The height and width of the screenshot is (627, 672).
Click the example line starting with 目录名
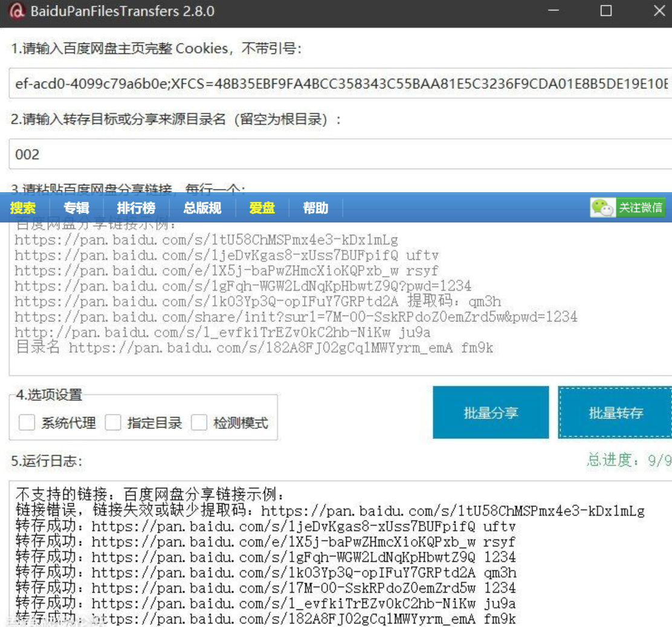pyautogui.click(x=254, y=348)
